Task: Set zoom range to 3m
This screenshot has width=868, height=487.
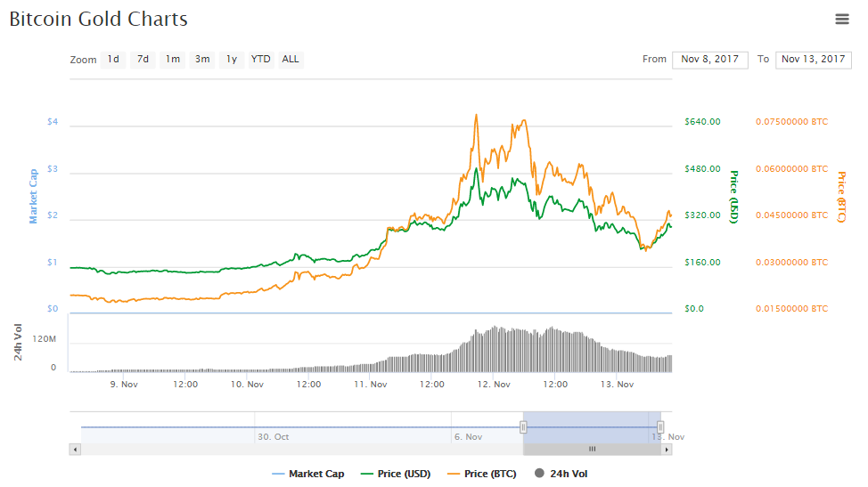Action: point(202,59)
